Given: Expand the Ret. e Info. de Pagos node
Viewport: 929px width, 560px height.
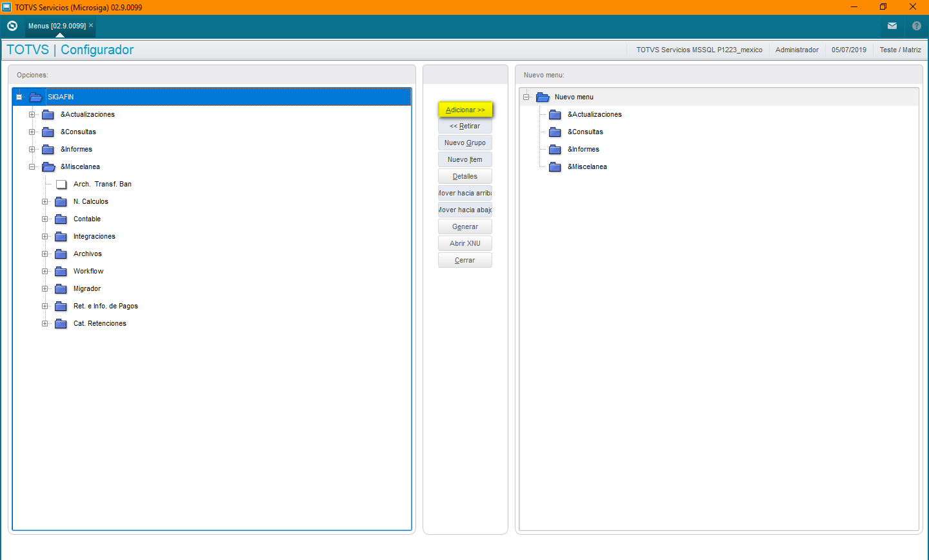Looking at the screenshot, I should [x=45, y=306].
